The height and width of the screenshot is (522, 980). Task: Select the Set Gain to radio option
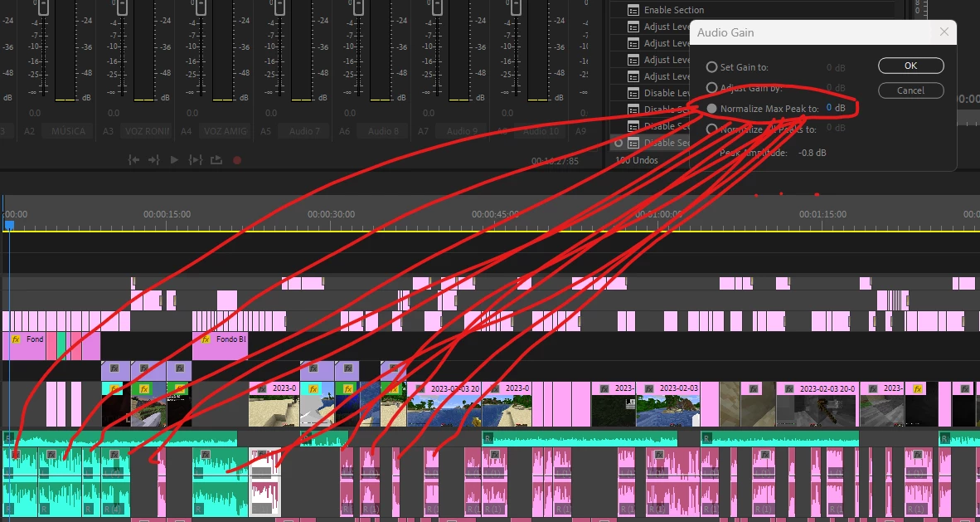711,67
